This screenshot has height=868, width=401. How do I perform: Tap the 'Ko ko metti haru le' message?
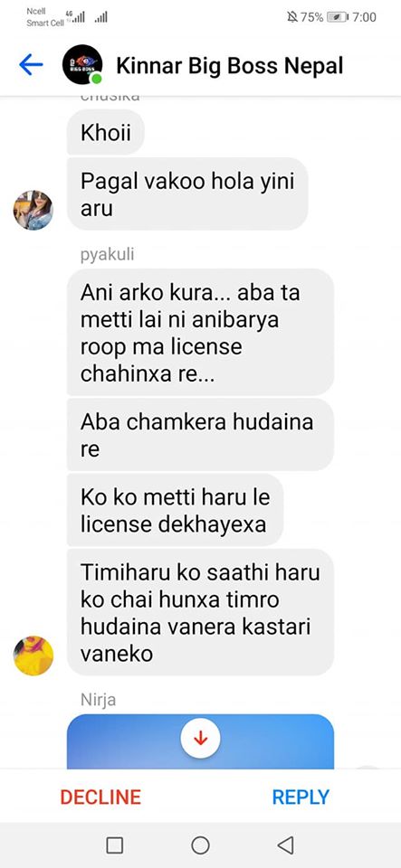175,510
